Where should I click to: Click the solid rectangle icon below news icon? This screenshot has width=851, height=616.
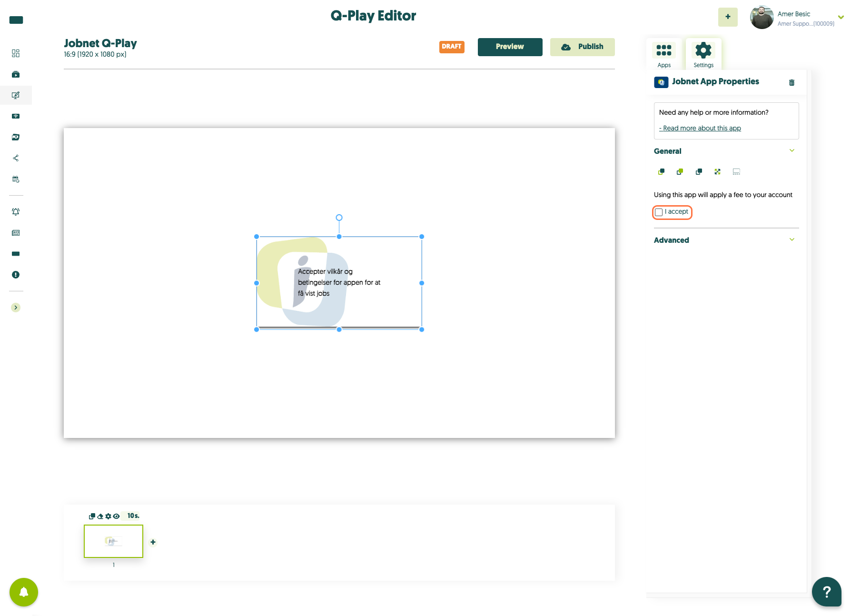16,254
